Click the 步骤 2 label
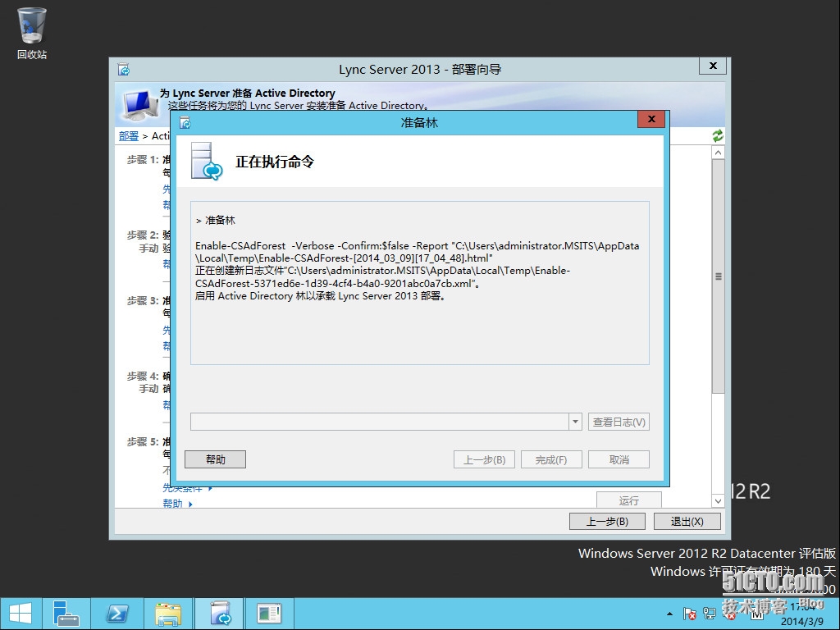The image size is (840, 630). point(143,235)
